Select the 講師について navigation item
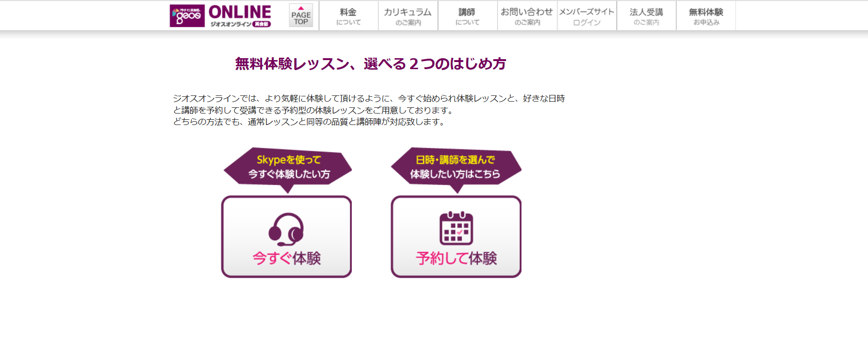The height and width of the screenshot is (353, 868). pos(467,16)
